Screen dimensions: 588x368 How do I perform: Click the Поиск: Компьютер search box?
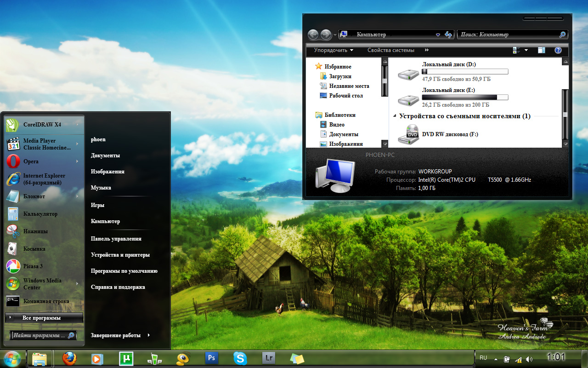512,34
